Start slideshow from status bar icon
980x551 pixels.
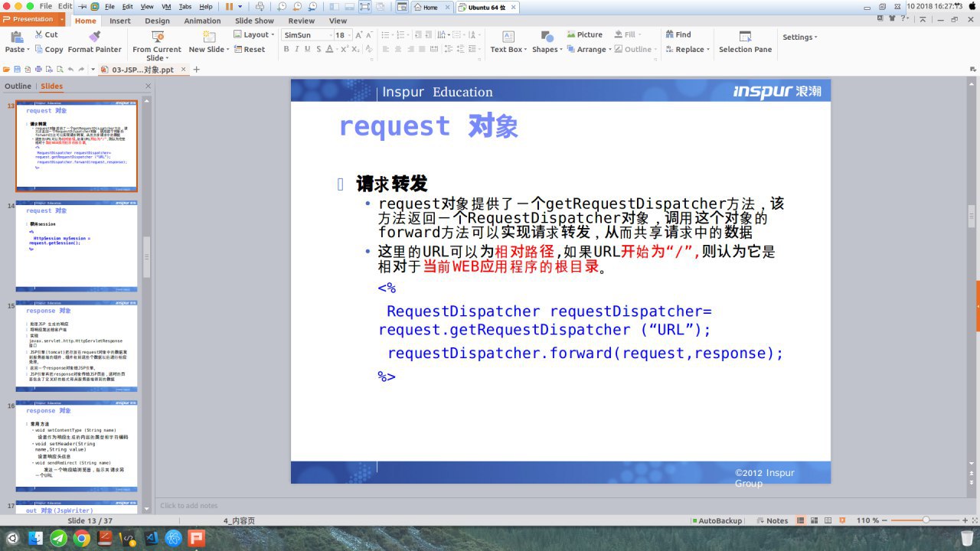click(842, 520)
